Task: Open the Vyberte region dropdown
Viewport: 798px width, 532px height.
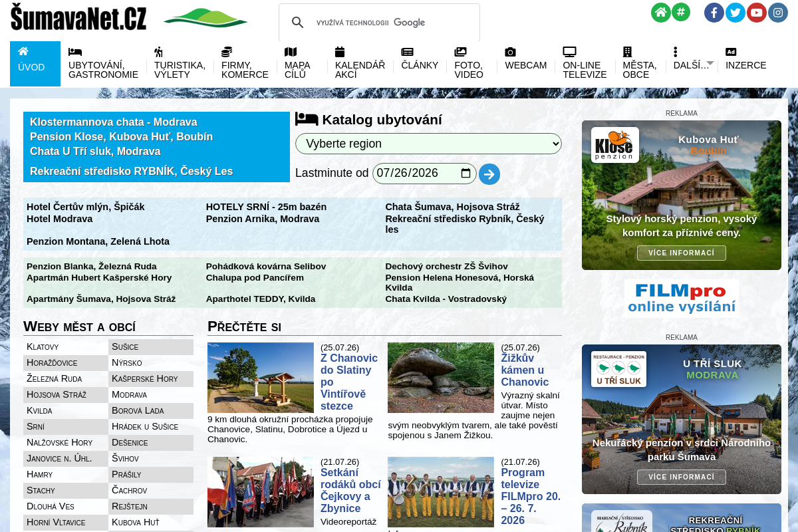Action: point(428,144)
